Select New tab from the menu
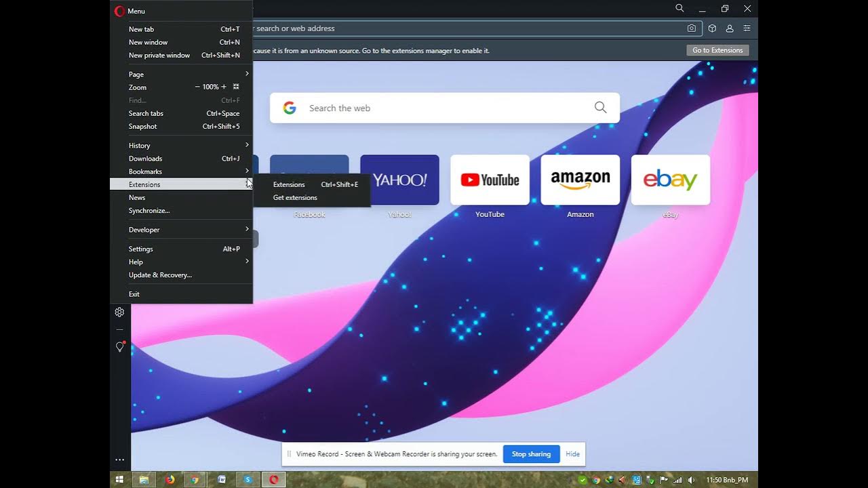Viewport: 868px width, 488px height. [181, 29]
